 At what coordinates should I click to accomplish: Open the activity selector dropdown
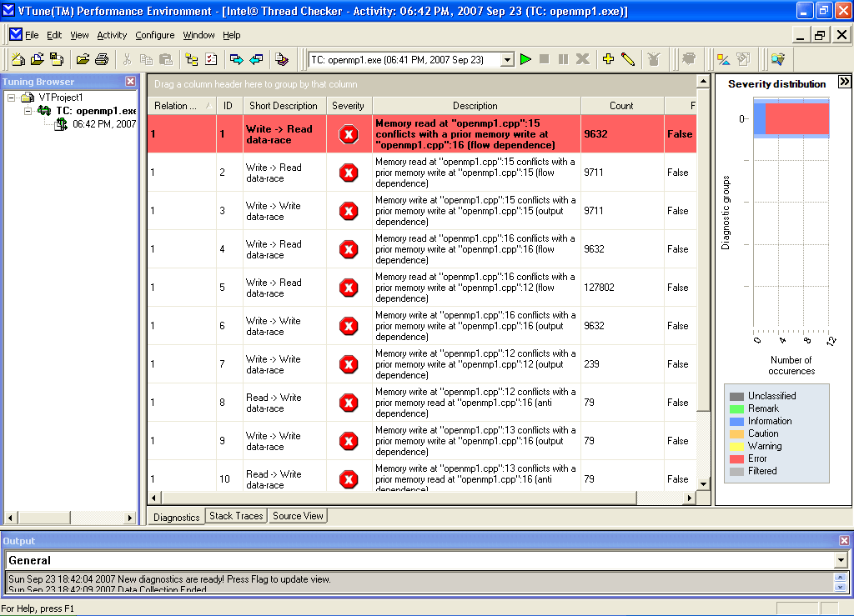tap(507, 60)
